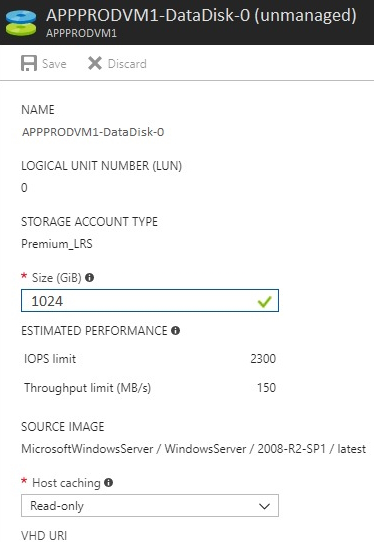This screenshot has width=374, height=542.
Task: Click the Discard button label
Action: 127,64
